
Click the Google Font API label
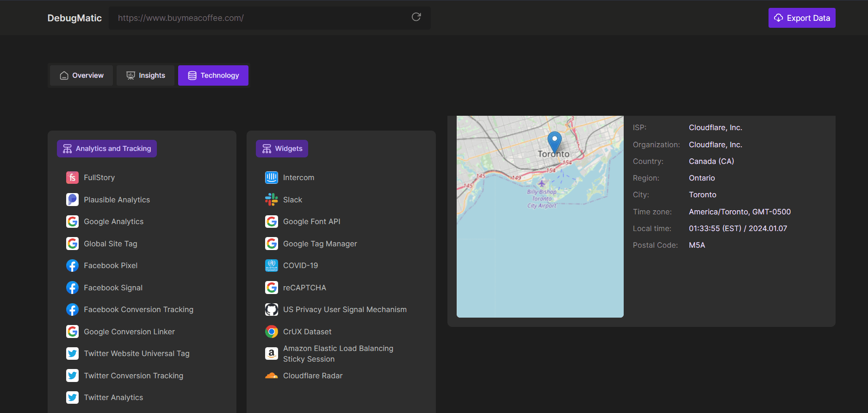(x=312, y=221)
